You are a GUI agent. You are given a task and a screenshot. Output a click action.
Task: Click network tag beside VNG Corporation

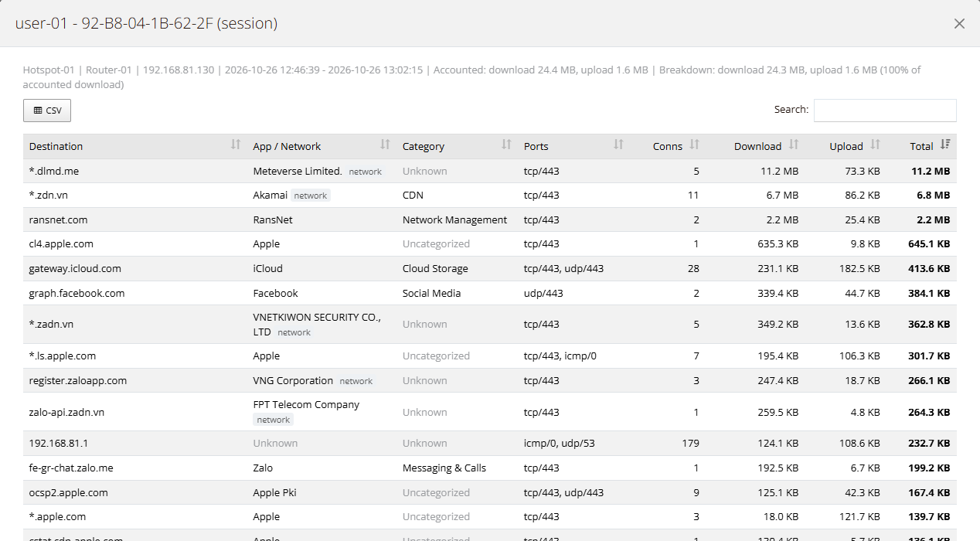click(x=356, y=382)
